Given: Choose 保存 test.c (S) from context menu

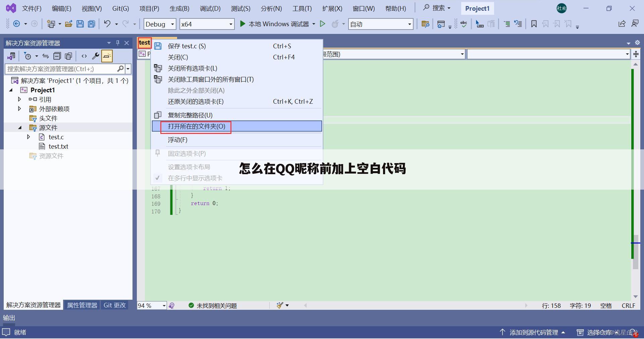Looking at the screenshot, I should (x=237, y=46).
